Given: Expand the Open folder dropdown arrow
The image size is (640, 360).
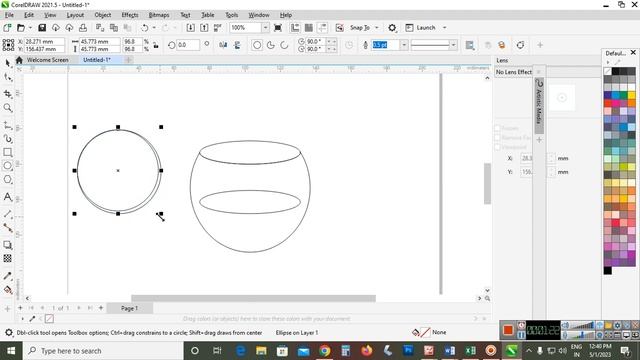Looking at the screenshot, I should [30, 28].
